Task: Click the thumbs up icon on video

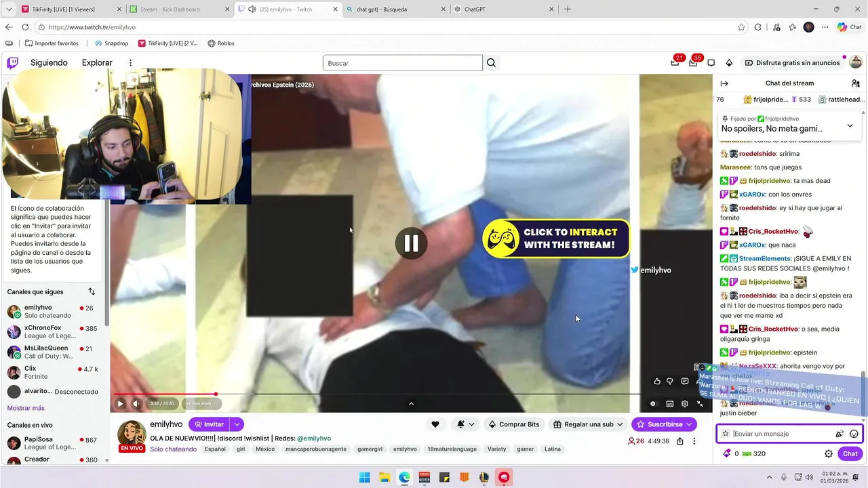Action: pyautogui.click(x=656, y=382)
